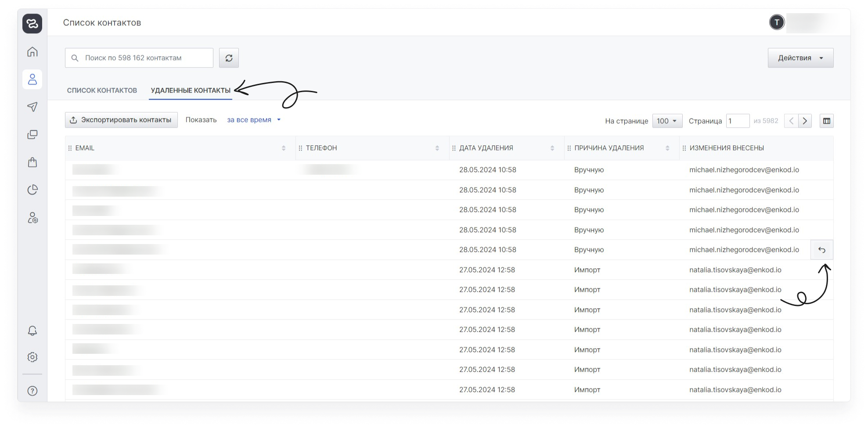Click the page title Список контактов
The height and width of the screenshot is (428, 868).
[102, 23]
